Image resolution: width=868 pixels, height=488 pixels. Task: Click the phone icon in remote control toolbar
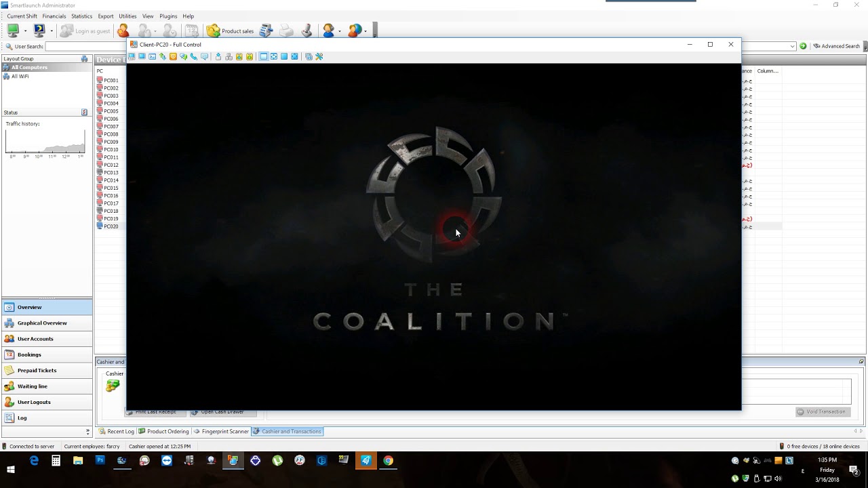pos(194,56)
